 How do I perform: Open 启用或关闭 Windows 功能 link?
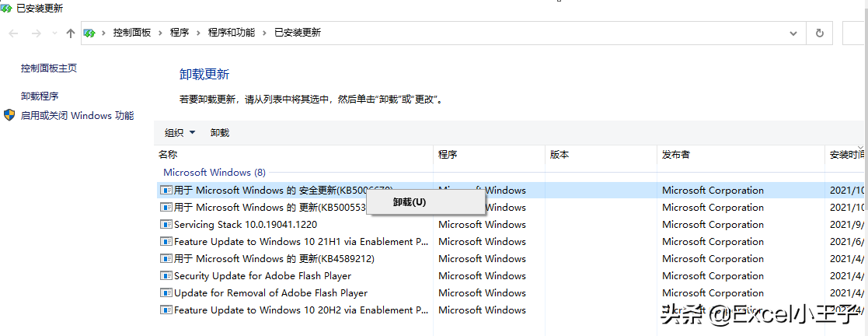pyautogui.click(x=77, y=116)
